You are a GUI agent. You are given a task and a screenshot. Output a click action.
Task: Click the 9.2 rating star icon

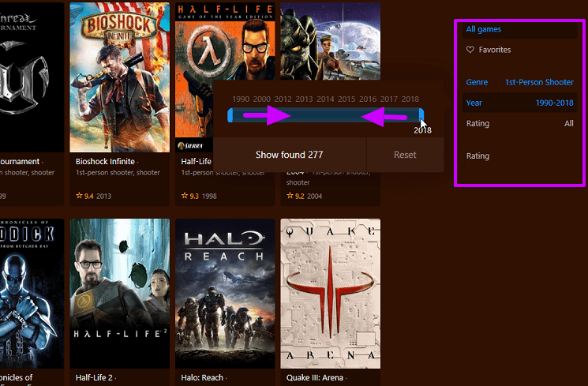pos(290,196)
